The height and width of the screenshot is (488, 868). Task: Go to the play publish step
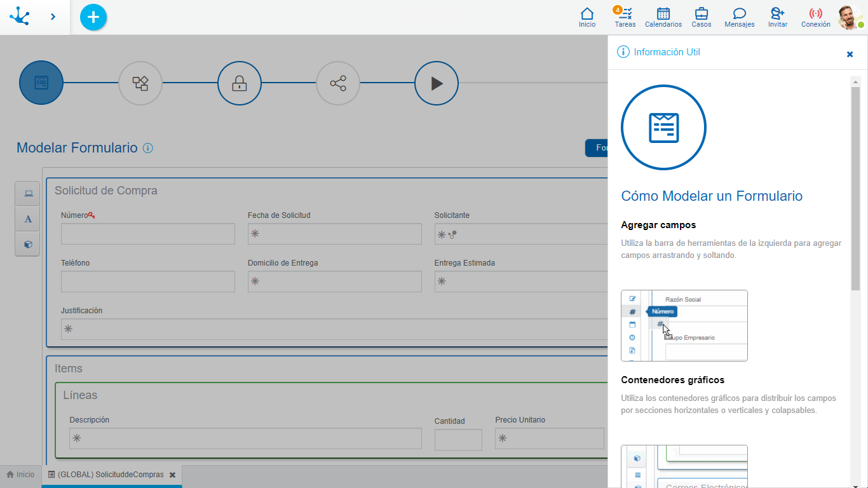[437, 83]
